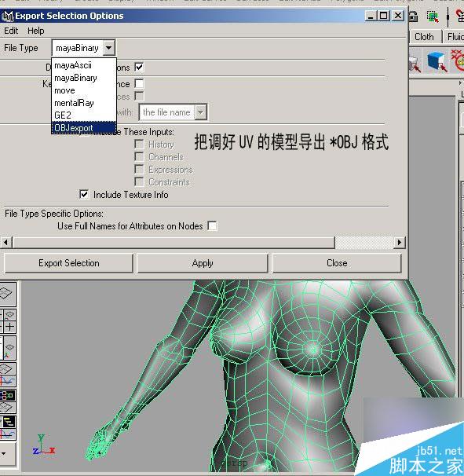Choose OBJexport from File Type list
This screenshot has height=476, width=464.
(x=84, y=128)
